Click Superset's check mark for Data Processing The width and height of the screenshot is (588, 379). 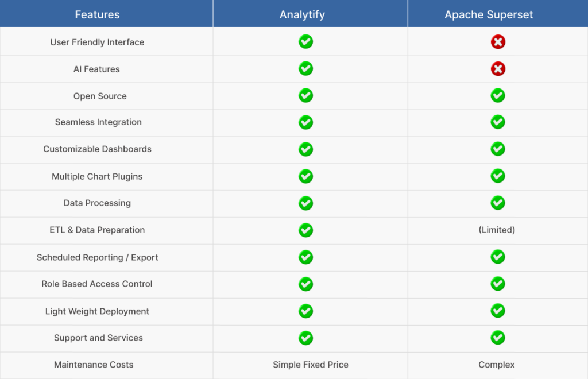(x=498, y=203)
